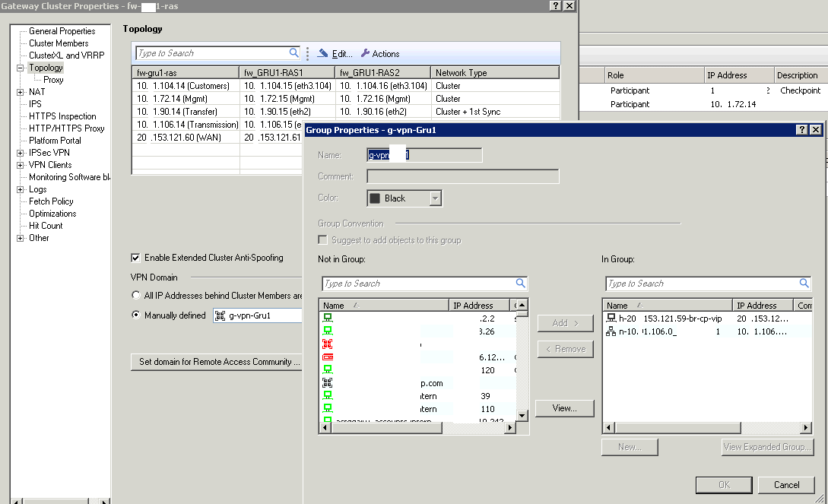The width and height of the screenshot is (828, 504).
Task: Select host icon of h-20 153.121.59-br-cp-vip
Action: (x=611, y=319)
